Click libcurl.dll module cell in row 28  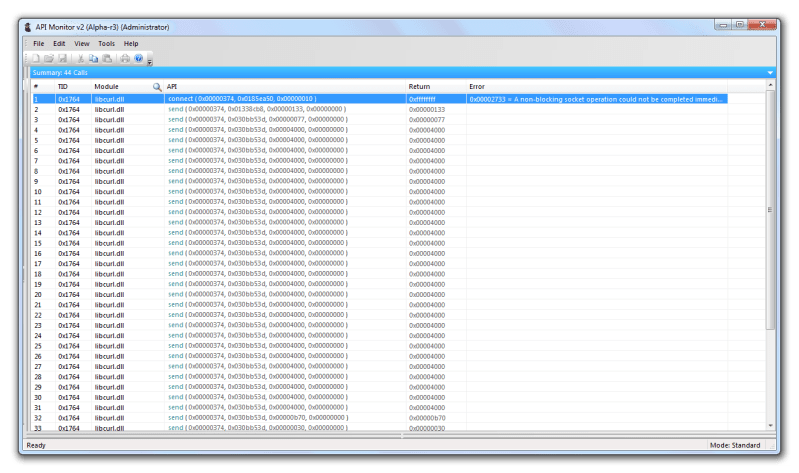109,377
